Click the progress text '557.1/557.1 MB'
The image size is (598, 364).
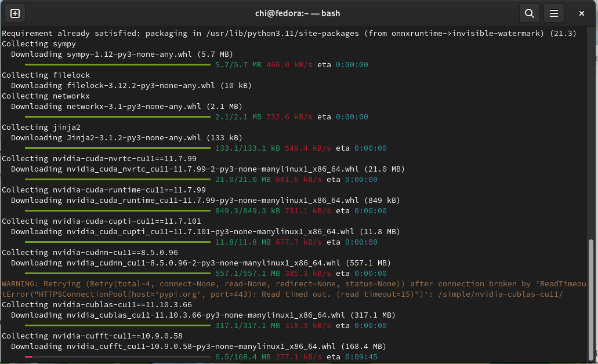[x=248, y=273]
